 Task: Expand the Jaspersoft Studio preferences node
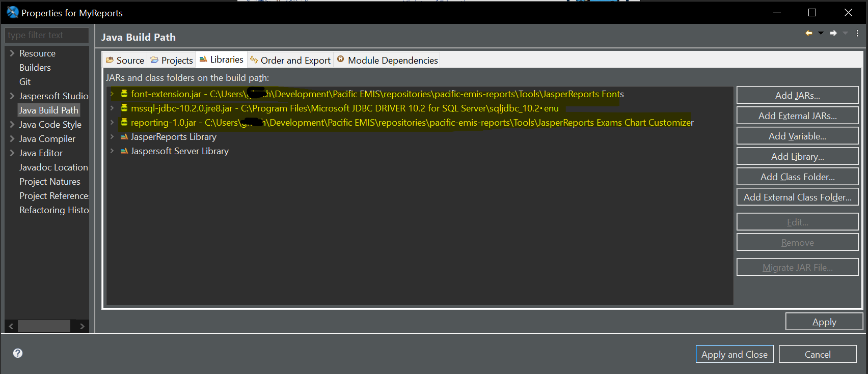[12, 96]
